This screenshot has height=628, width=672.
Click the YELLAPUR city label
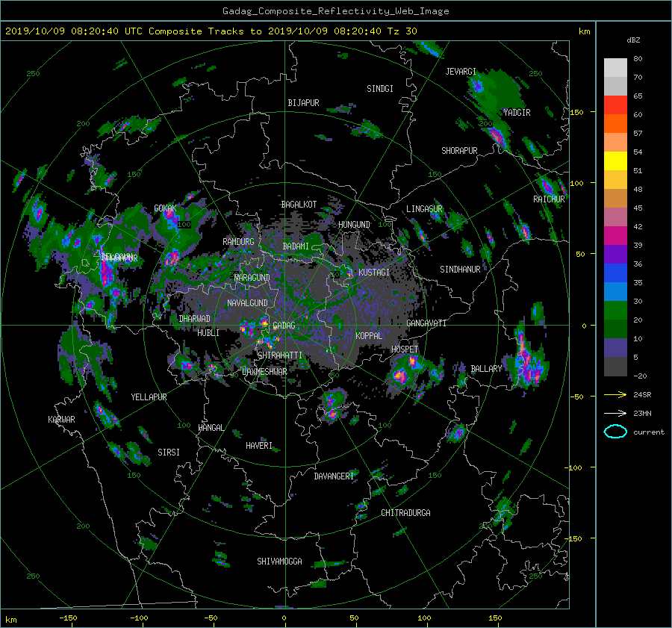pyautogui.click(x=149, y=397)
